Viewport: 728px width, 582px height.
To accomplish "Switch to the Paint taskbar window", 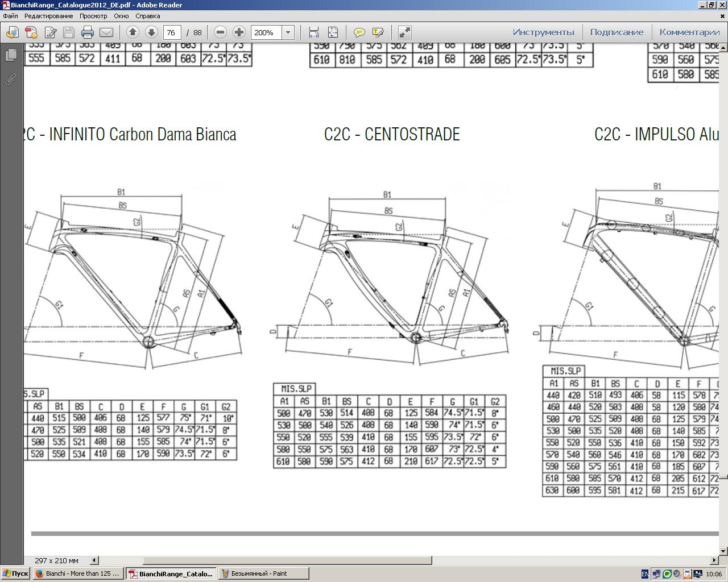I will click(x=263, y=573).
